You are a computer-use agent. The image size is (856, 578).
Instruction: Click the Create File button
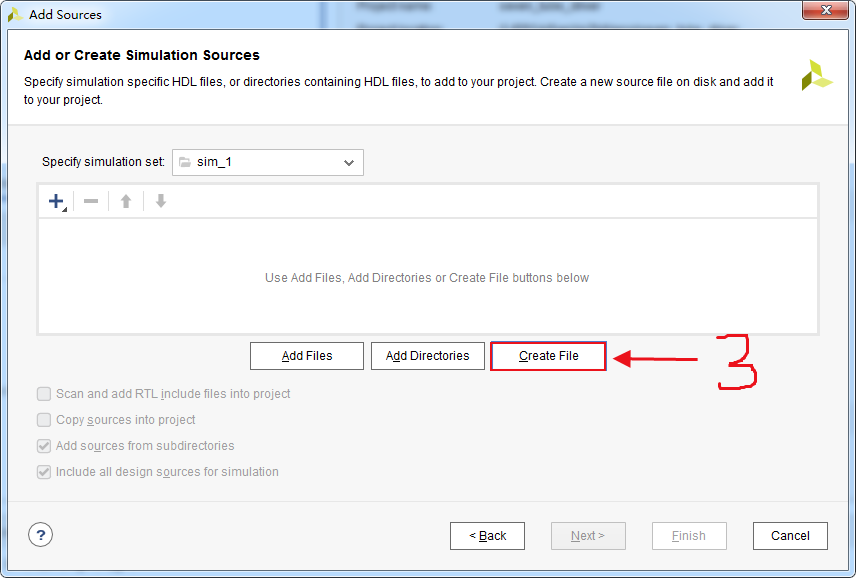pos(548,356)
